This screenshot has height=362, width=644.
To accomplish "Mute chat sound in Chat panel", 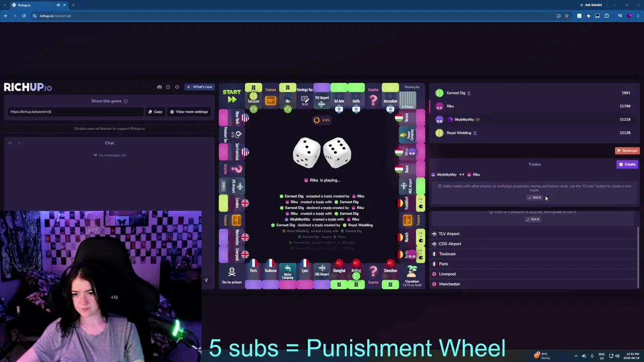I will click(x=10, y=143).
